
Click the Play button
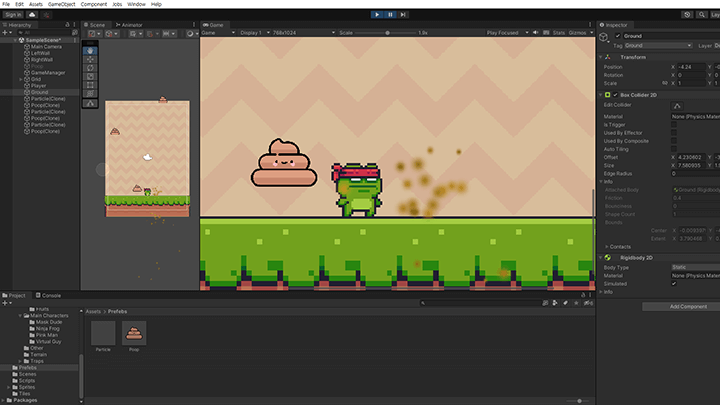[377, 15]
